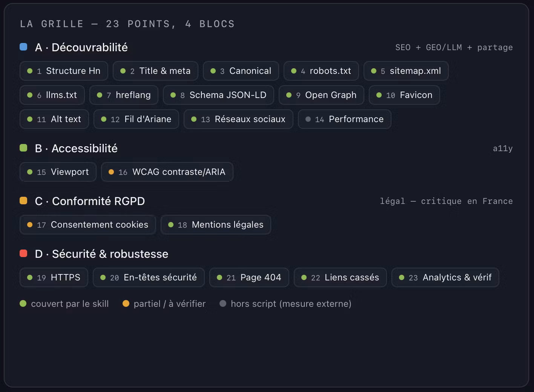The height and width of the screenshot is (392, 534).
Task: Click the red square beside D · Sécurité & robustesse
Action: point(23,253)
